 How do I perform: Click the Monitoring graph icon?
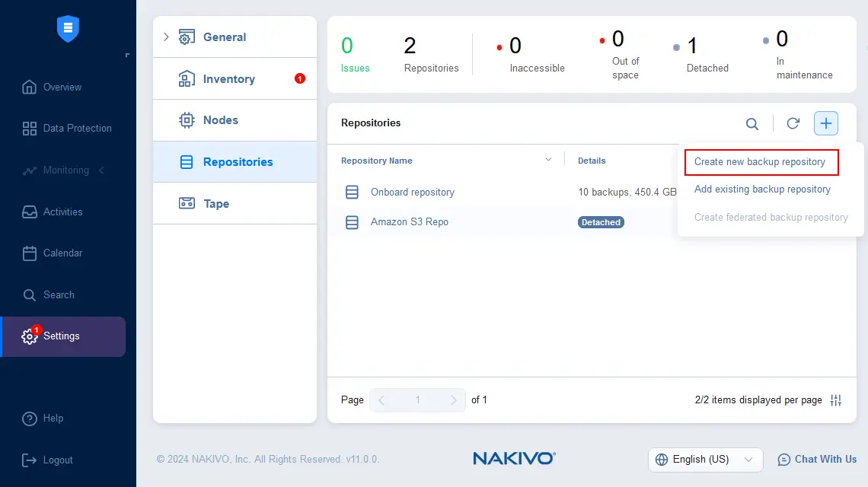click(30, 170)
